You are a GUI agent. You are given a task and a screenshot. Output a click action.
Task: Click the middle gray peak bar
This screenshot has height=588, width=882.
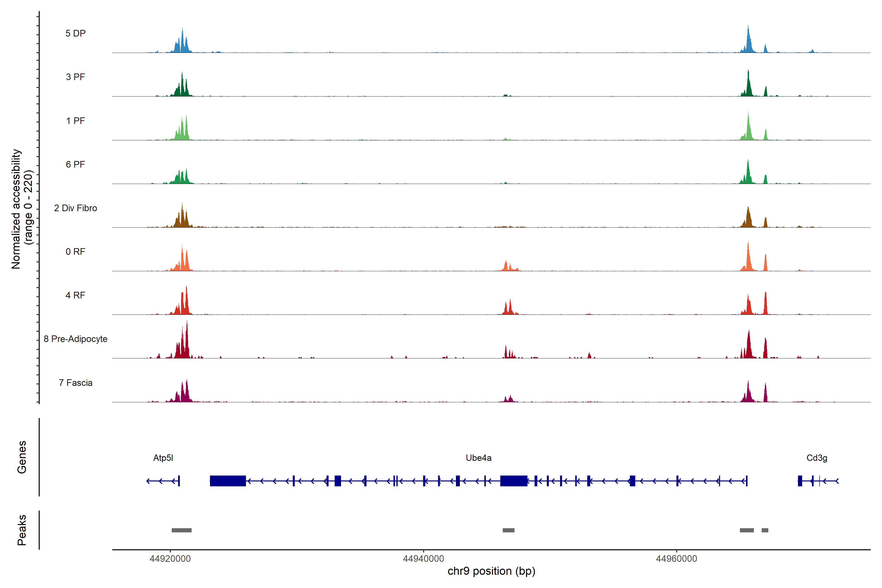(x=509, y=530)
